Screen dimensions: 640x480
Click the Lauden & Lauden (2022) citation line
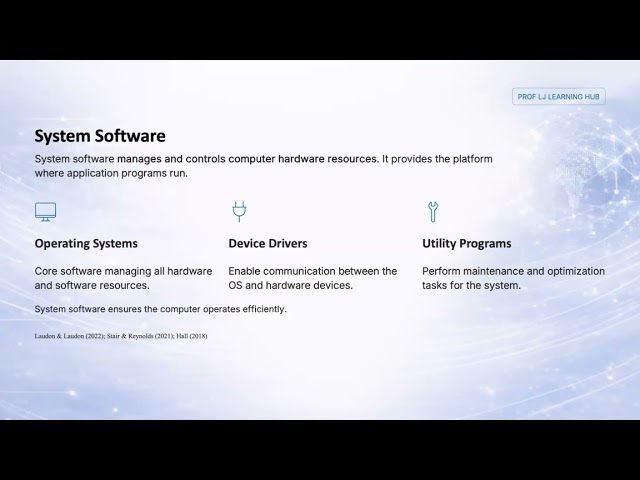point(121,336)
